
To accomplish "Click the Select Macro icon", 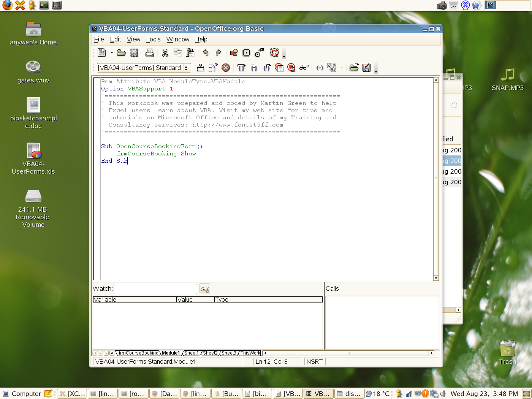I will pos(246,53).
